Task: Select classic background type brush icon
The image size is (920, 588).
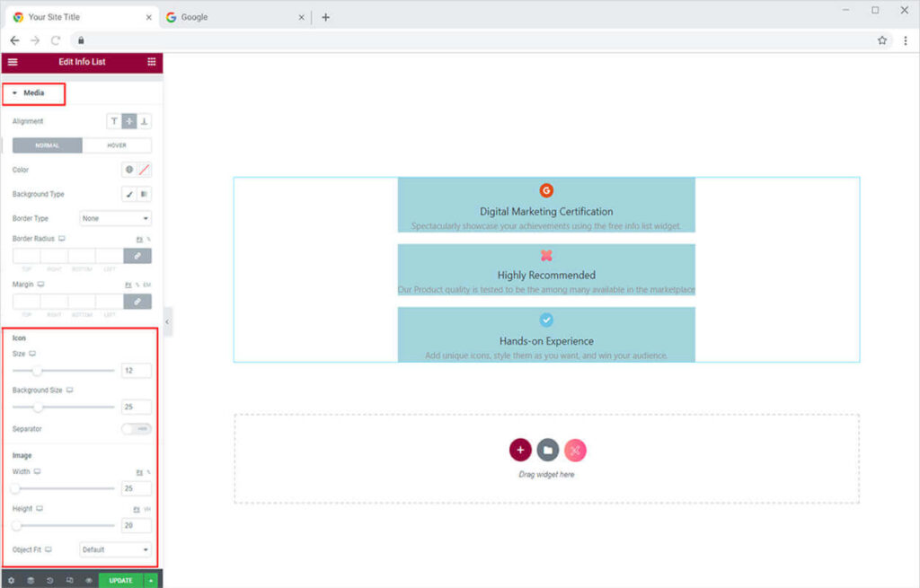Action: click(129, 194)
